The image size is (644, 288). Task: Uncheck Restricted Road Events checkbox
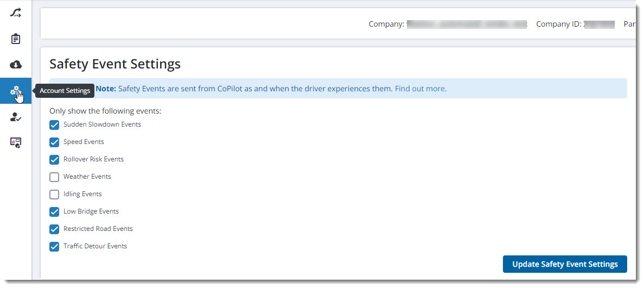[54, 229]
